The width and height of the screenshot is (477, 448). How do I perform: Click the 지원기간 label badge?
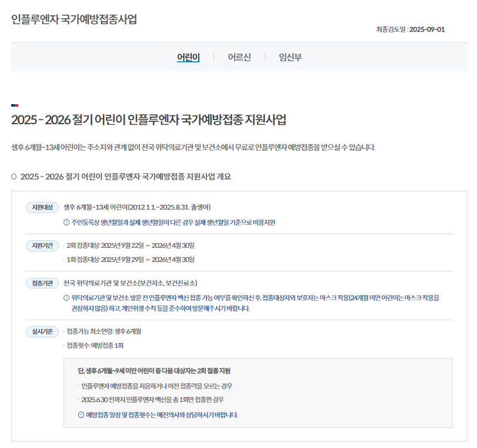[42, 245]
